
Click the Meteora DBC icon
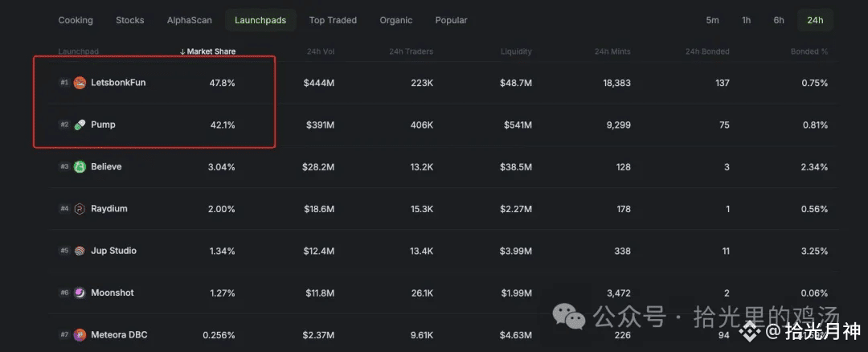click(x=80, y=334)
